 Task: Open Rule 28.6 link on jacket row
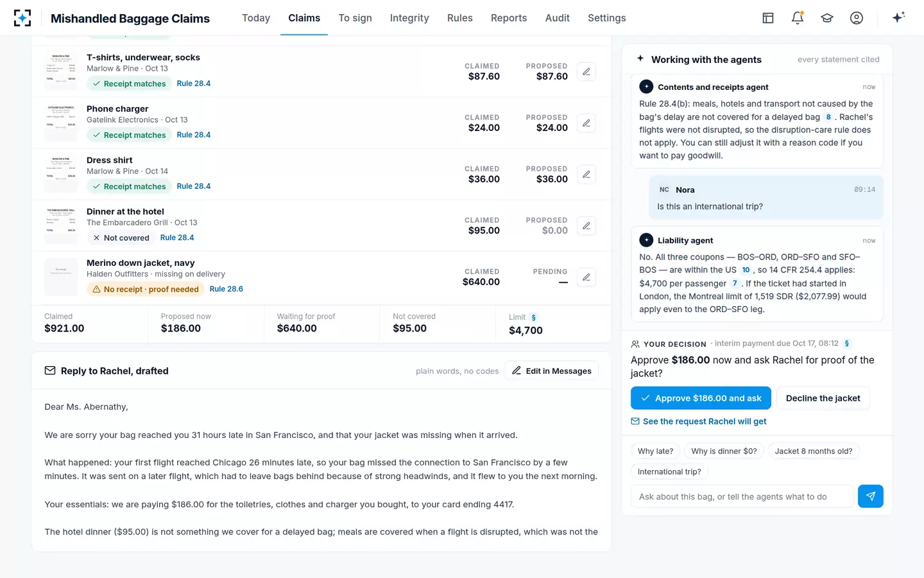click(x=227, y=289)
